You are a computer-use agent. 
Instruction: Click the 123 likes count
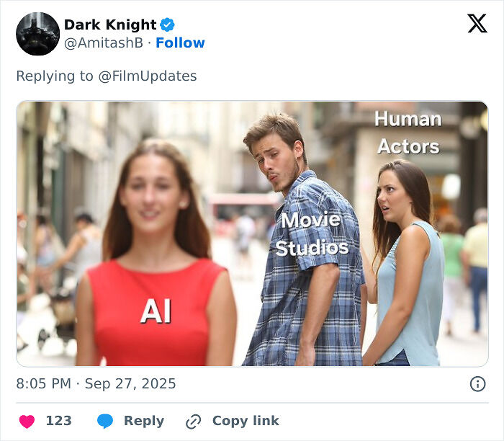58,421
